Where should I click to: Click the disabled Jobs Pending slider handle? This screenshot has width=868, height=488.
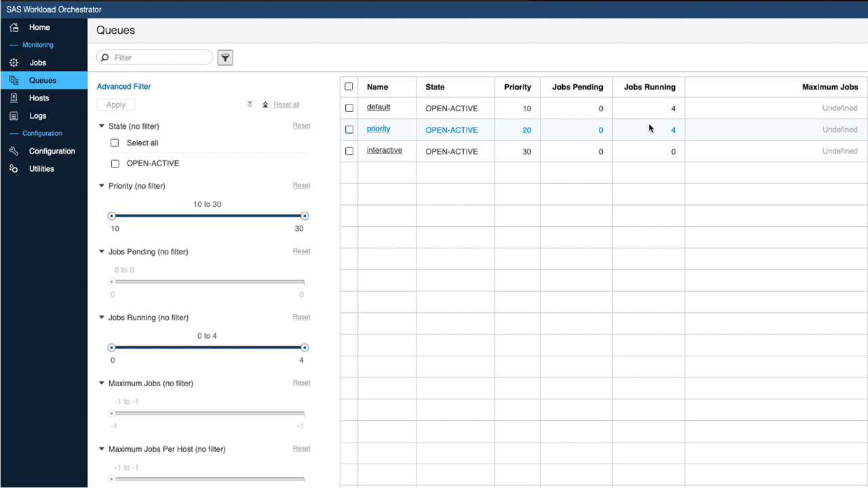[112, 282]
